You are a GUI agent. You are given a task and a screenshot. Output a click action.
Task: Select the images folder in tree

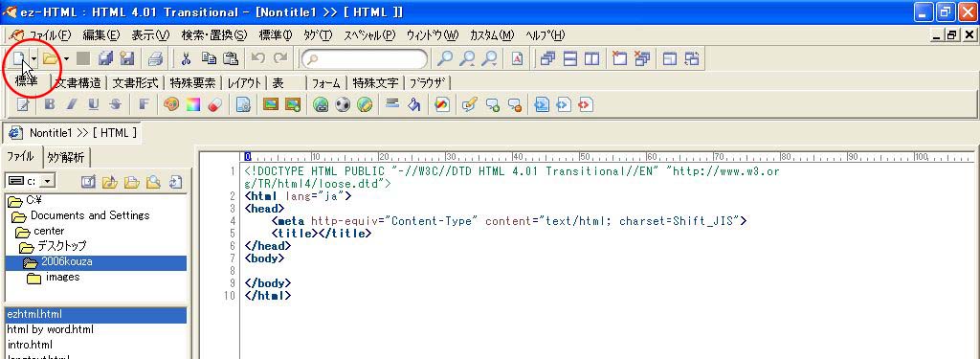(54, 277)
